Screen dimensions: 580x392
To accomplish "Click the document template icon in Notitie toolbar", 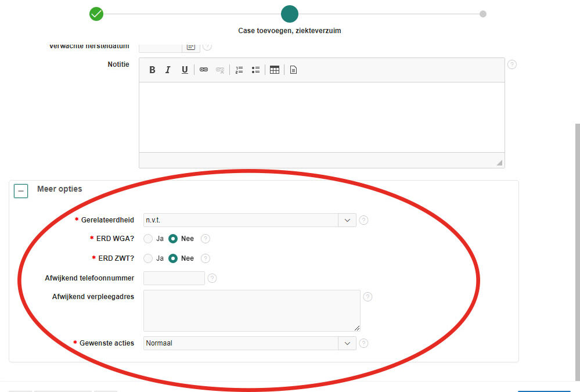I will tap(293, 70).
